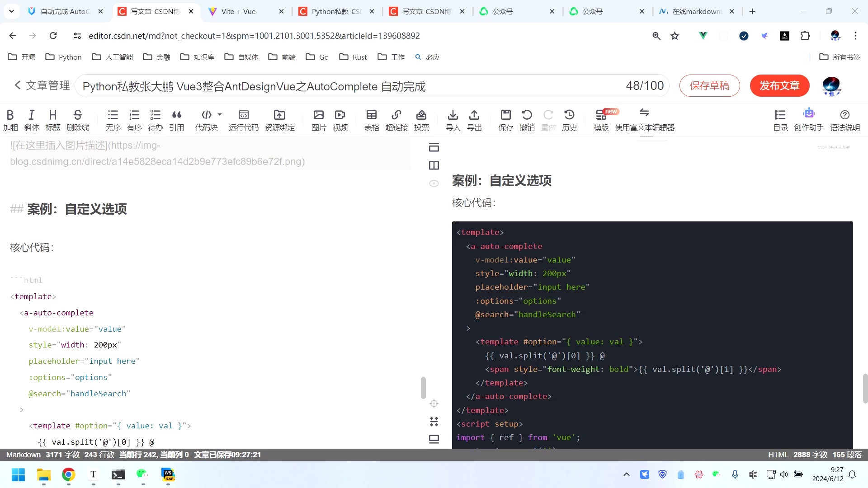Expand hidden icons in the system tray
This screenshot has width=868, height=488.
(x=627, y=474)
